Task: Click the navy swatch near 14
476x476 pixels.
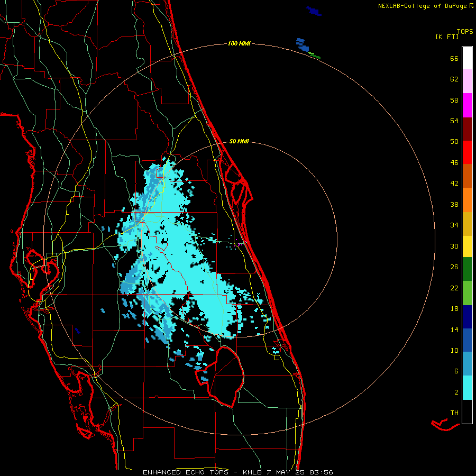Action: (467, 317)
